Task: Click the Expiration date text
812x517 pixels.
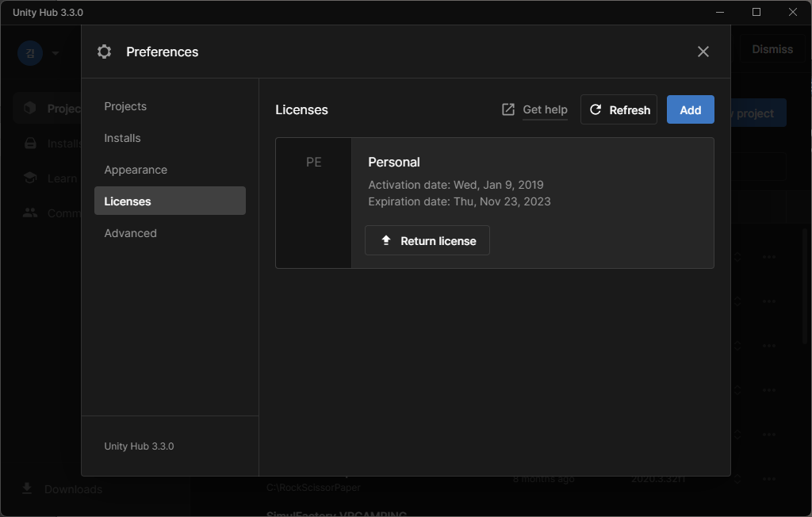Action: (x=459, y=201)
